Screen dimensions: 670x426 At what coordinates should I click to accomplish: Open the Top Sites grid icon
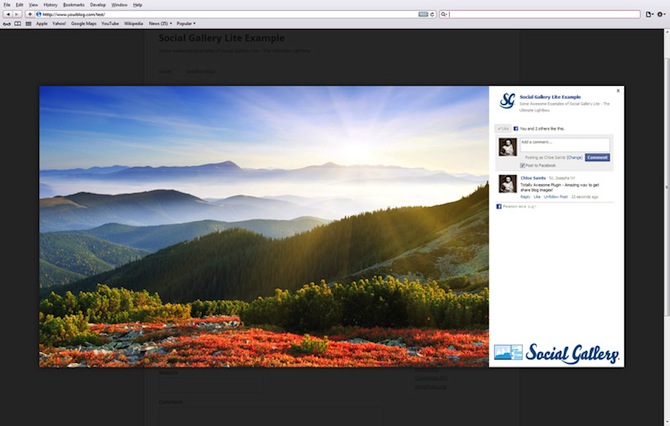pos(26,23)
